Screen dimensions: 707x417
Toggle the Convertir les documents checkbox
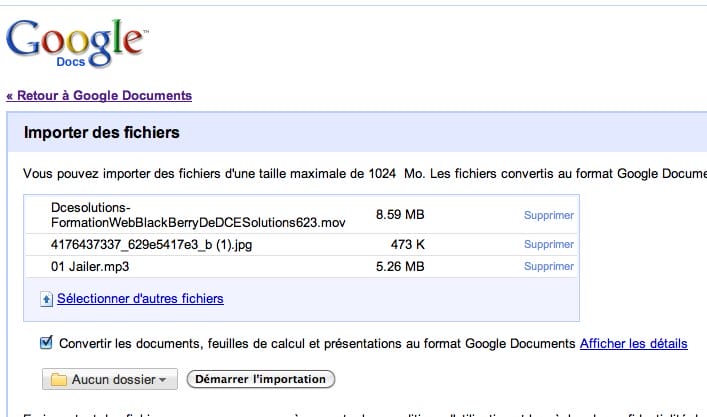46,343
